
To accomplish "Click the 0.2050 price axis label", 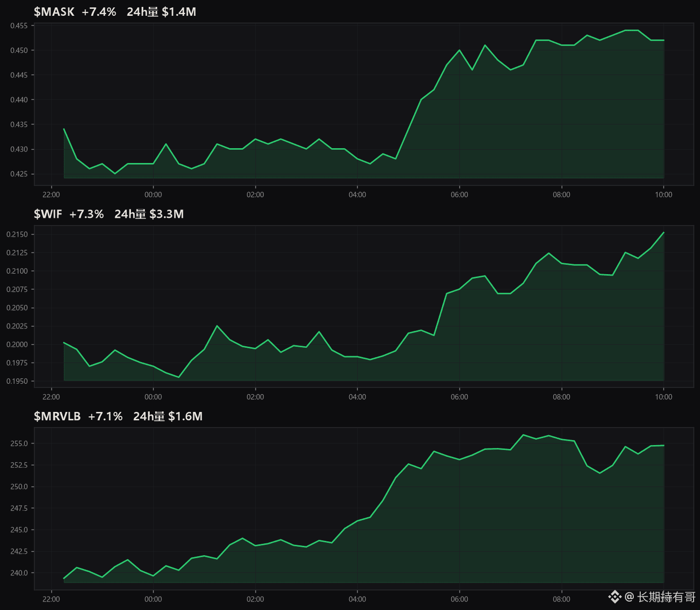I will (x=17, y=308).
